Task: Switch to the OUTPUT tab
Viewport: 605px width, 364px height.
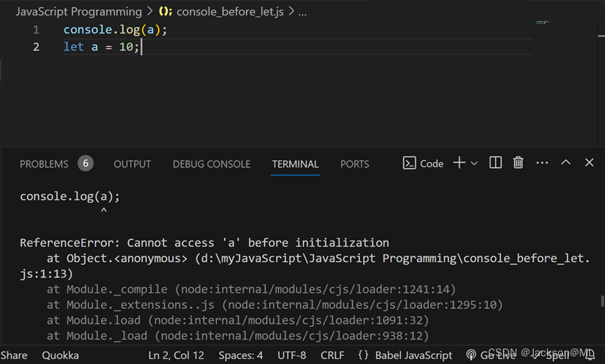Action: point(132,163)
